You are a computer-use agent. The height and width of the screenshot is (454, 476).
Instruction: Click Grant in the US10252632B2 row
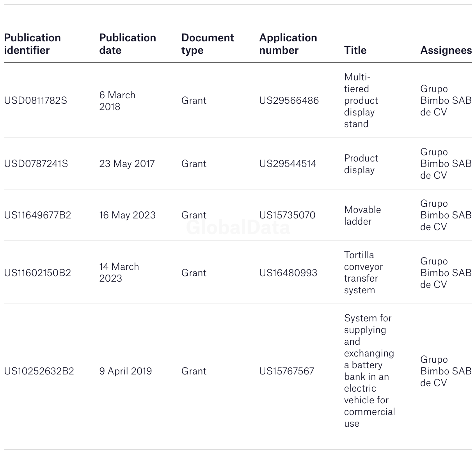[194, 371]
